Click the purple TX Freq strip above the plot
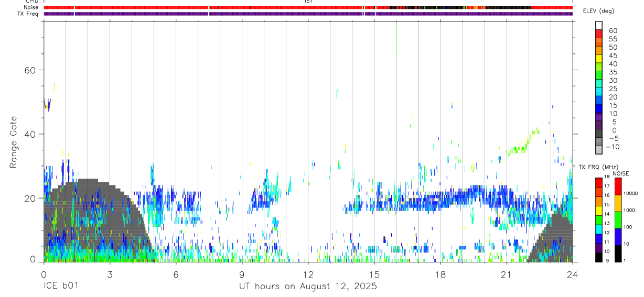 tap(308, 14)
